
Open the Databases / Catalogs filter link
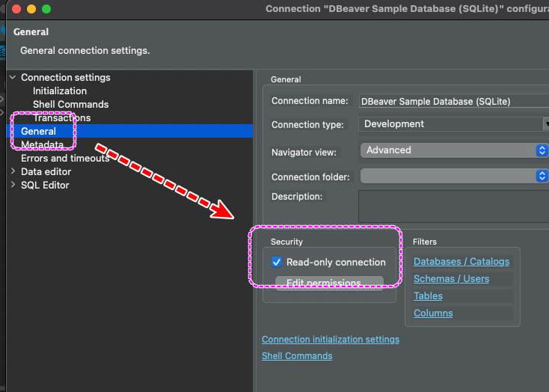pyautogui.click(x=461, y=262)
